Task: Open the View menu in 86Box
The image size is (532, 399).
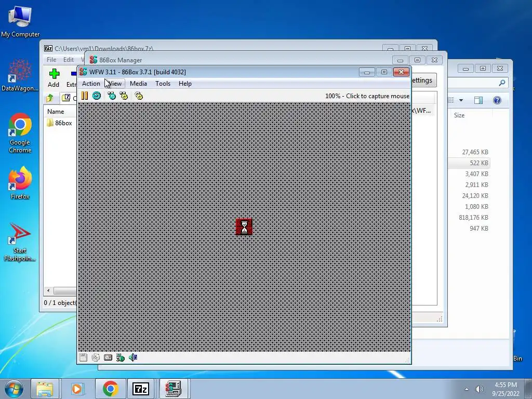Action: [115, 84]
